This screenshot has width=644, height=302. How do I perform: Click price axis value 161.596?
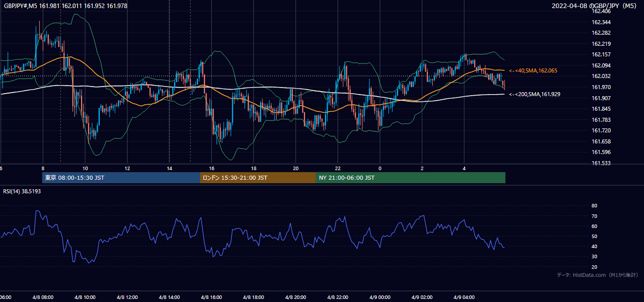tap(601, 152)
